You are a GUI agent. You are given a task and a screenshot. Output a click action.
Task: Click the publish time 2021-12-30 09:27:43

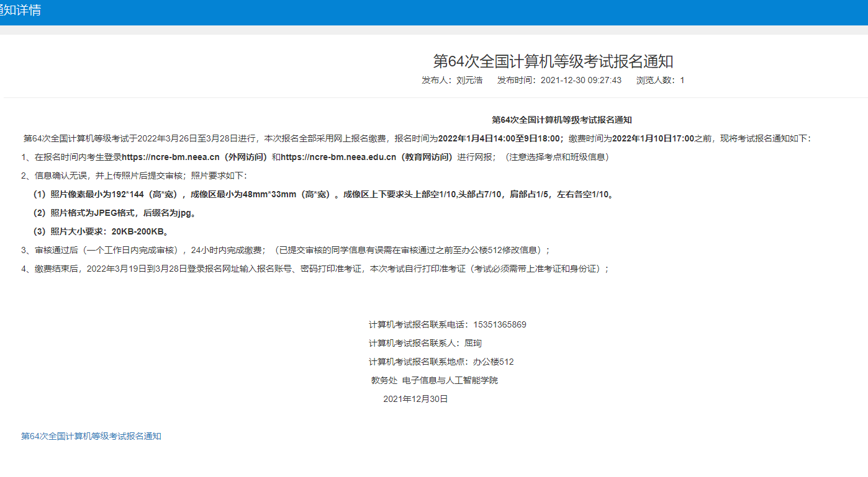click(x=581, y=80)
